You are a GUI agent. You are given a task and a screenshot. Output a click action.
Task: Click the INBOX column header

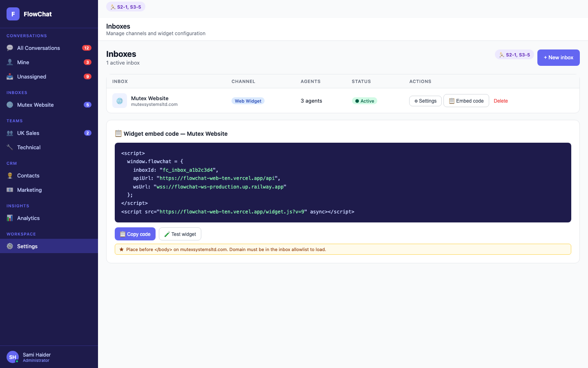[x=120, y=81]
